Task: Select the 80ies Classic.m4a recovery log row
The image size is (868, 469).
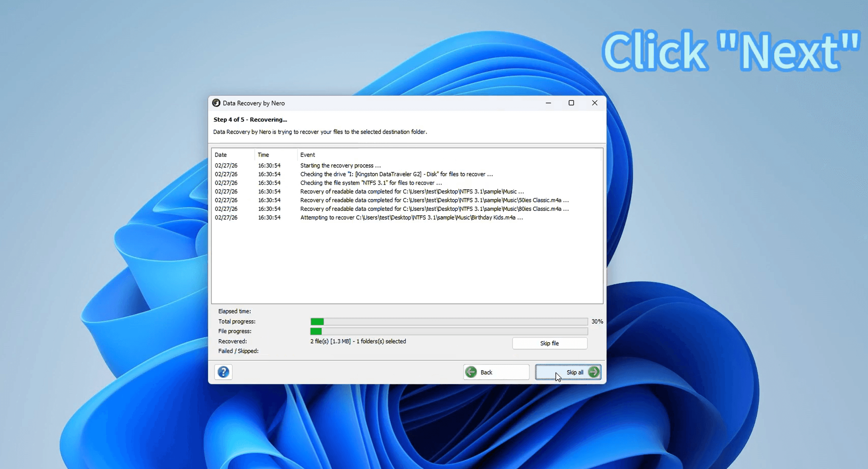Action: 434,209
